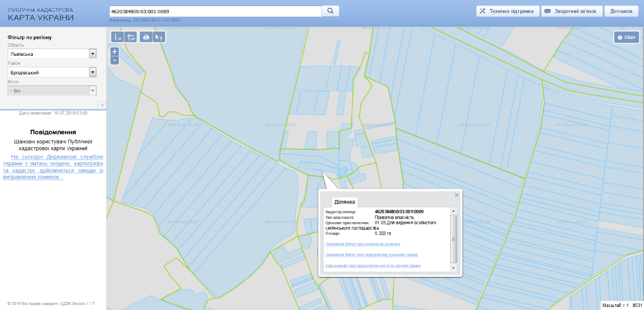The height and width of the screenshot is (310, 644).
Task: Click the print map icon
Action: [x=146, y=37]
